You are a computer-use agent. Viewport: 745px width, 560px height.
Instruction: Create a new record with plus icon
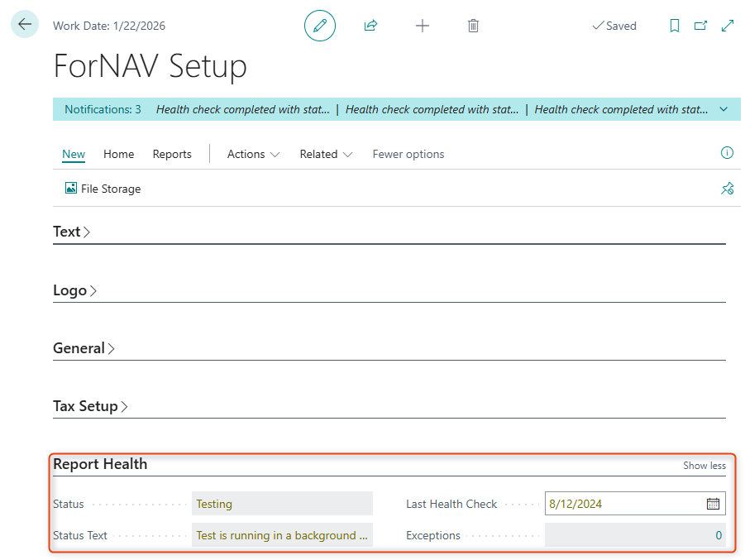[423, 26]
